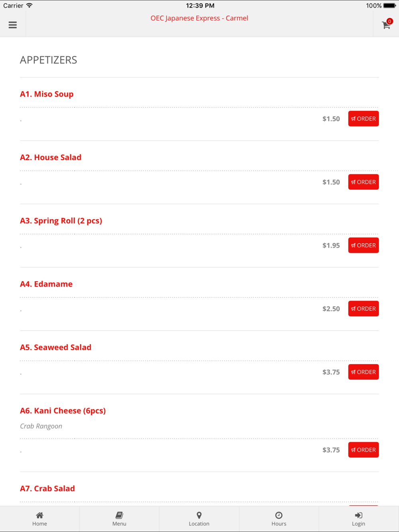Select the A5. Seaweed Salad title
This screenshot has height=532, width=399.
[55, 347]
